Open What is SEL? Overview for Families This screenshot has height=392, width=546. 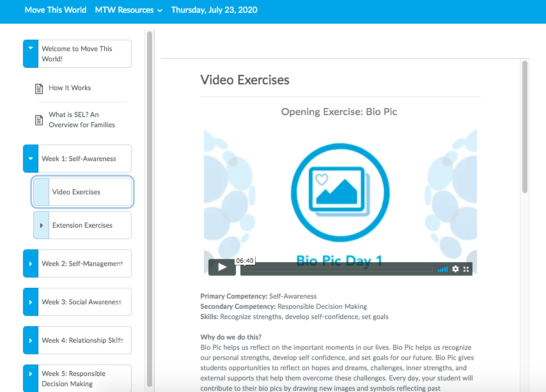(x=82, y=120)
